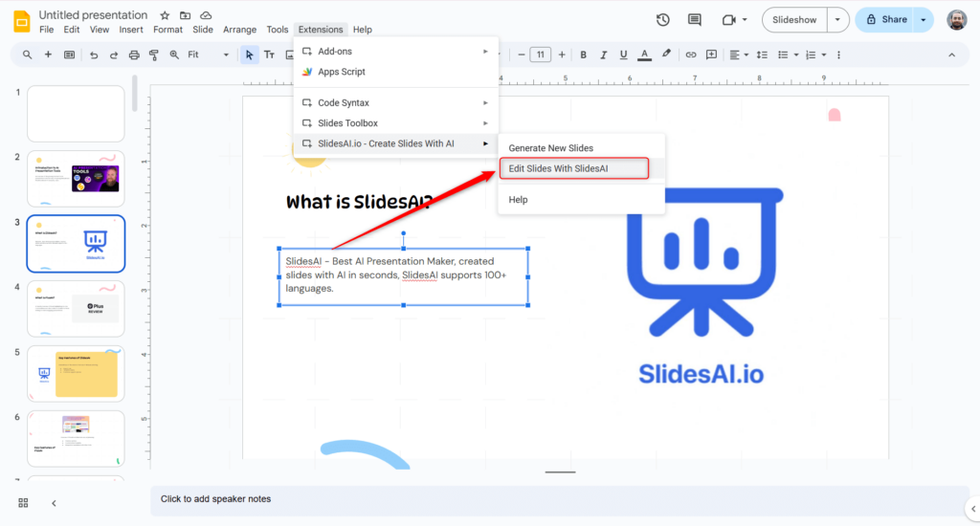The width and height of the screenshot is (980, 526).
Task: Open version history clock icon
Action: tap(662, 19)
